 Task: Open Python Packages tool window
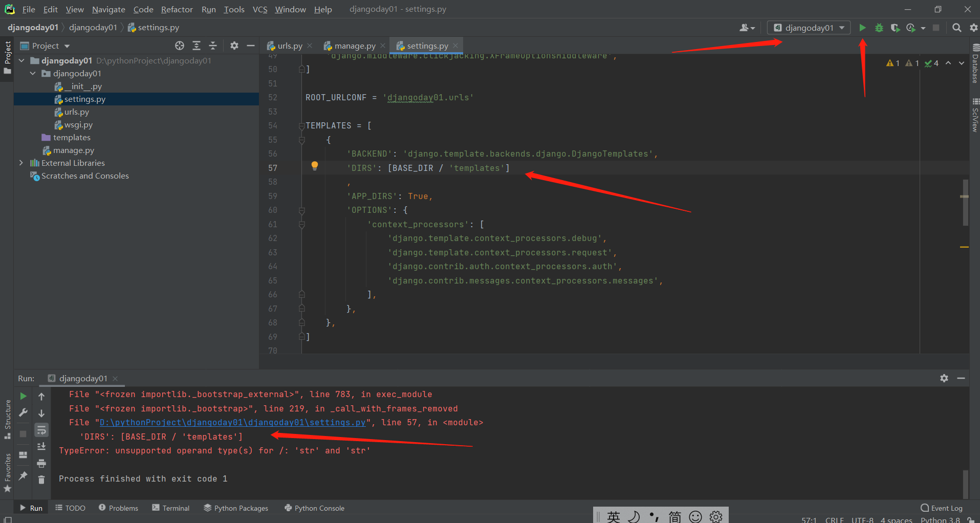click(x=236, y=508)
